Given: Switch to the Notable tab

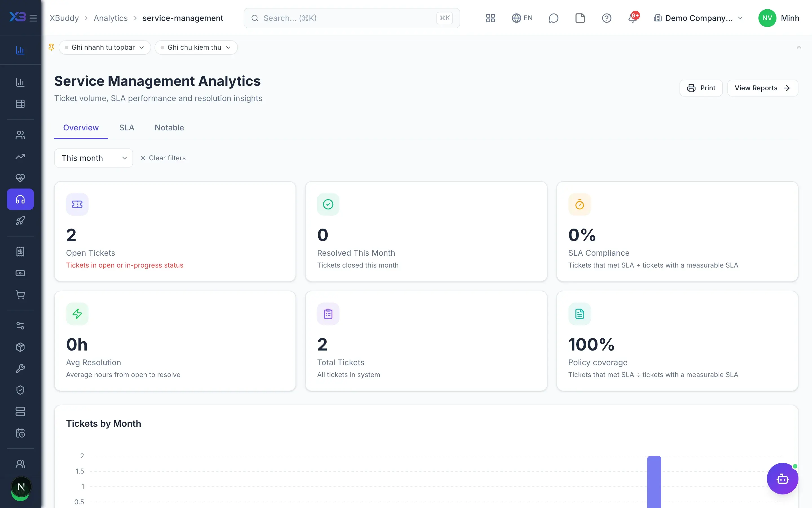Looking at the screenshot, I should (x=169, y=128).
